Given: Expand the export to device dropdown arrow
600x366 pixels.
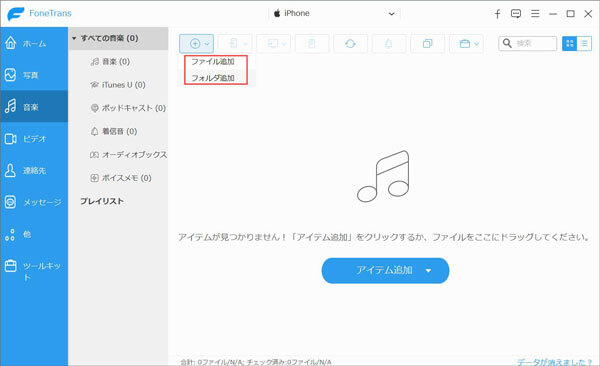Looking at the screenshot, I should [245, 44].
